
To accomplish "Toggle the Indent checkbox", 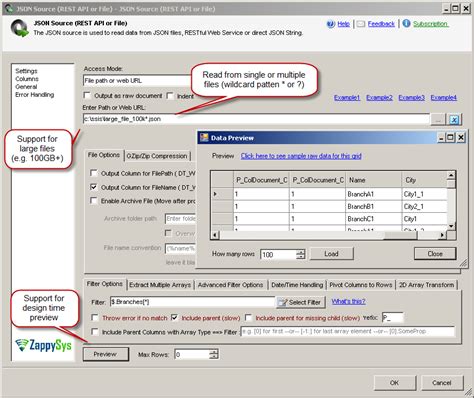I will click(170, 96).
